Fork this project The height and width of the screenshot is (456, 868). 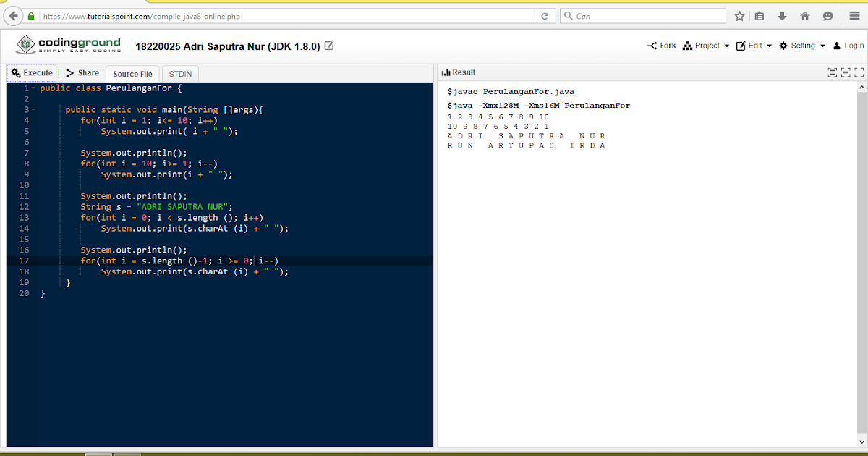click(662, 46)
